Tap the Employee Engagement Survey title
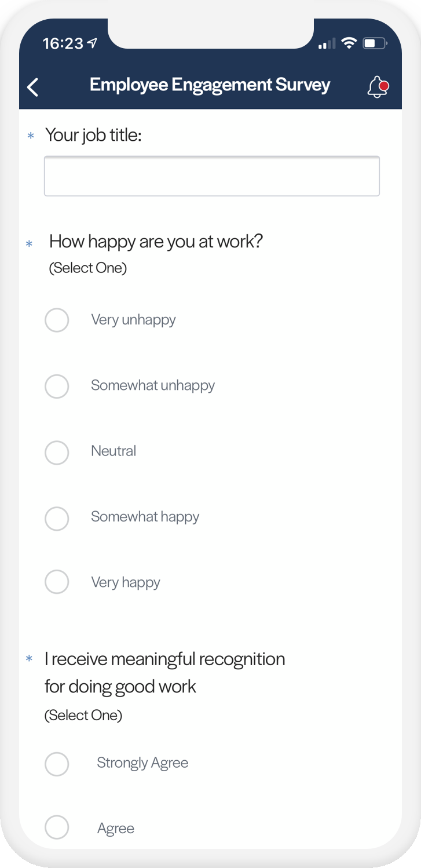The image size is (421, 868). coord(210,85)
